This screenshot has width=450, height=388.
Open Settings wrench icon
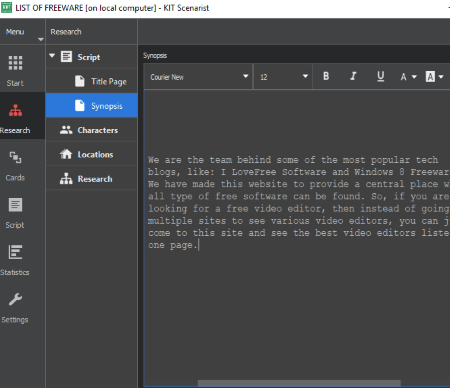click(15, 299)
